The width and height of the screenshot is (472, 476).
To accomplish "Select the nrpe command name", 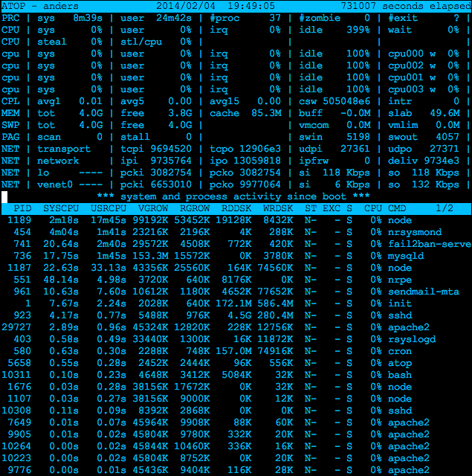I will point(400,280).
